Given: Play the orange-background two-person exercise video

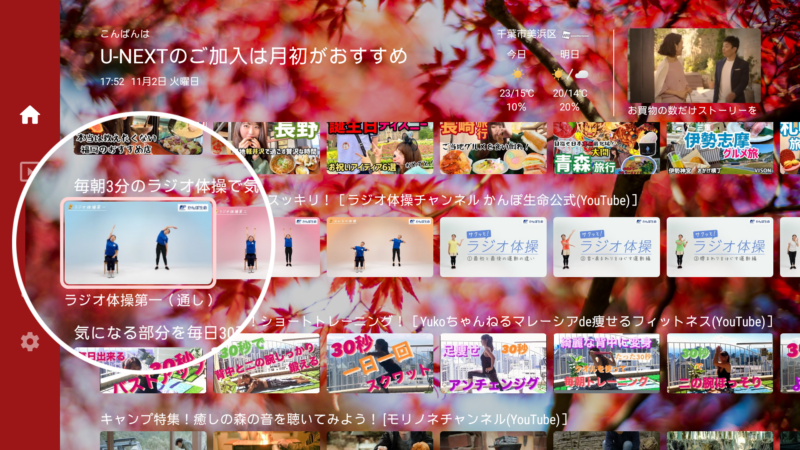Looking at the screenshot, I should pos(379,247).
